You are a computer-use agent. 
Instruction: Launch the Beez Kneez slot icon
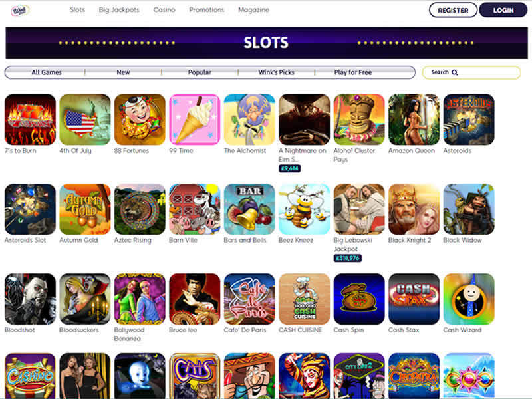point(305,209)
